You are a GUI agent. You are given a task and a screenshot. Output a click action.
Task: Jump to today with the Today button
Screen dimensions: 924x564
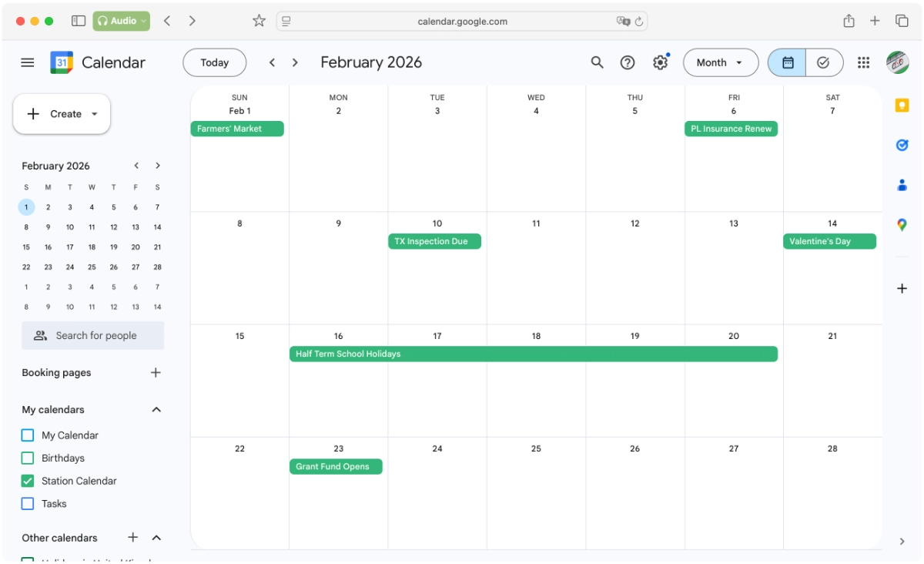(x=214, y=62)
